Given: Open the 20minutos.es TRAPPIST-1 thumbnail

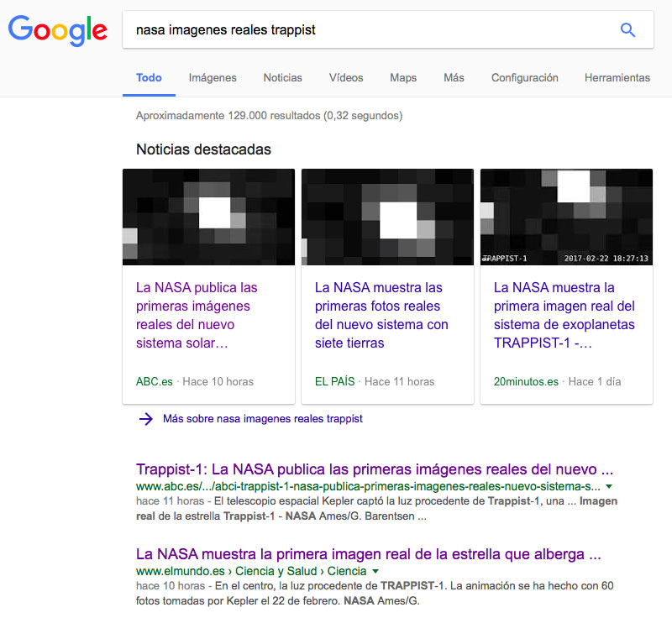Looking at the screenshot, I should (x=566, y=217).
